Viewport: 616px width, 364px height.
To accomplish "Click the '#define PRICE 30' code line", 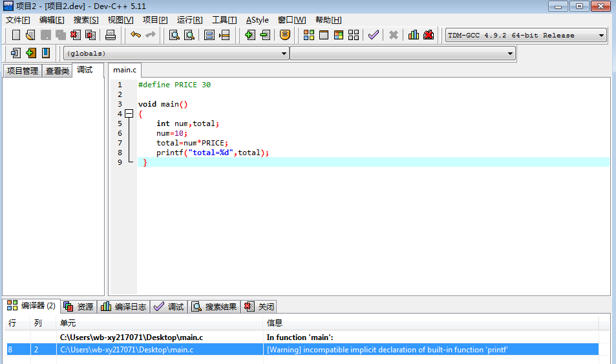I will [x=175, y=85].
